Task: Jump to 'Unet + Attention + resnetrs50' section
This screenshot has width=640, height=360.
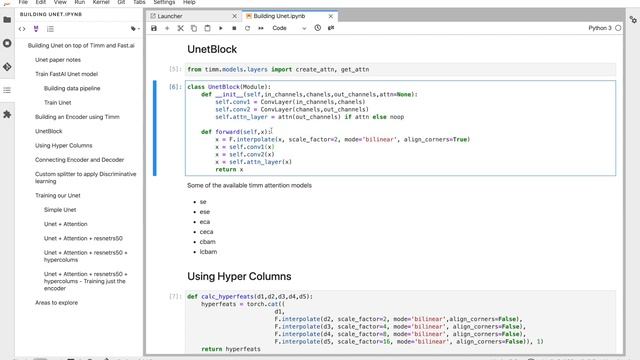Action: pos(83,238)
